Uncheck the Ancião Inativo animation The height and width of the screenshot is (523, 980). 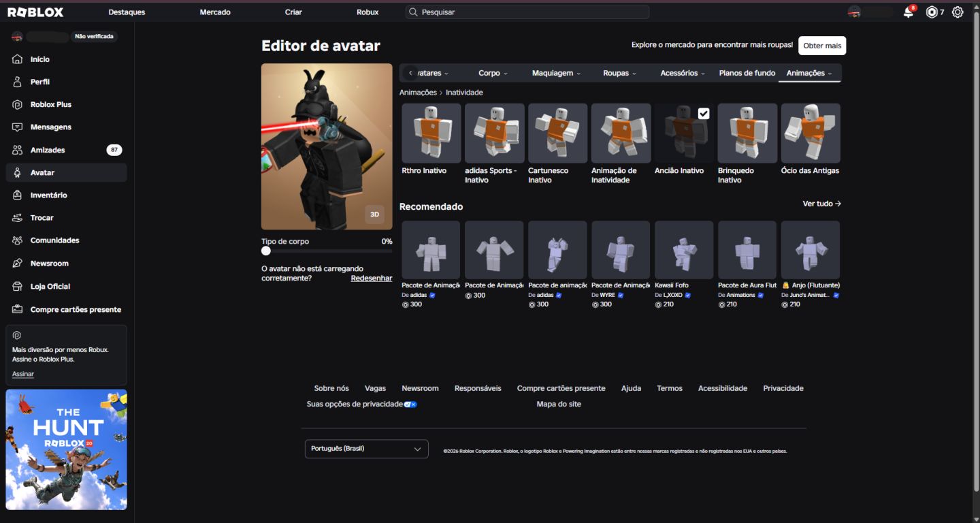[x=704, y=114]
